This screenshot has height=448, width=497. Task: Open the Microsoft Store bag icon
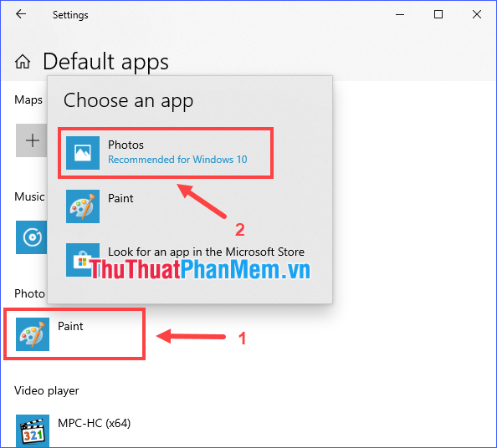coord(83,260)
